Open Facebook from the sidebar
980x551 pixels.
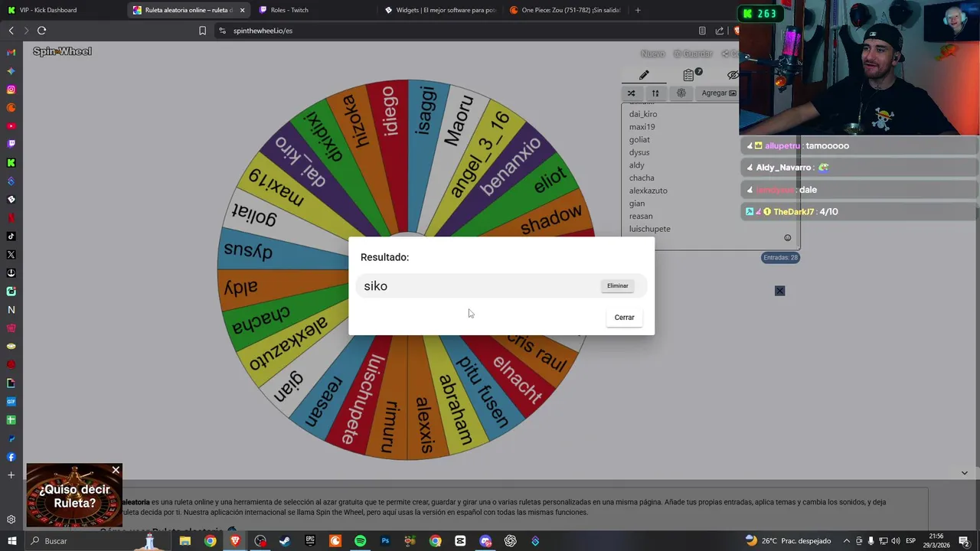[x=11, y=457]
